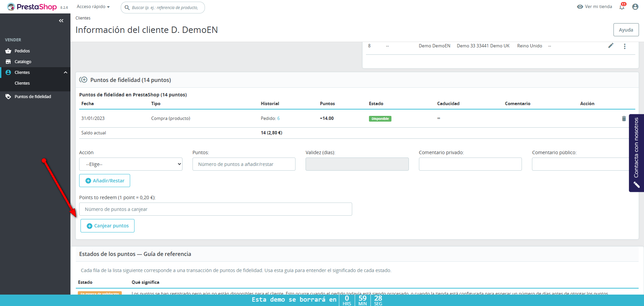Delete the 31/01/2023 points transaction
Image resolution: width=644 pixels, height=306 pixels.
624,119
